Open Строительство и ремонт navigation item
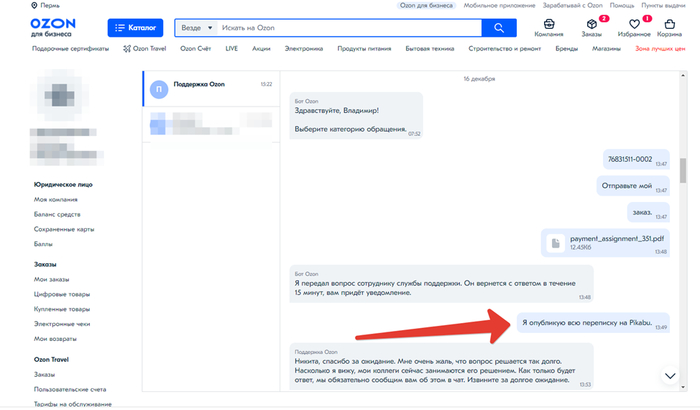Screen dimensions: 700x410 pos(504,49)
